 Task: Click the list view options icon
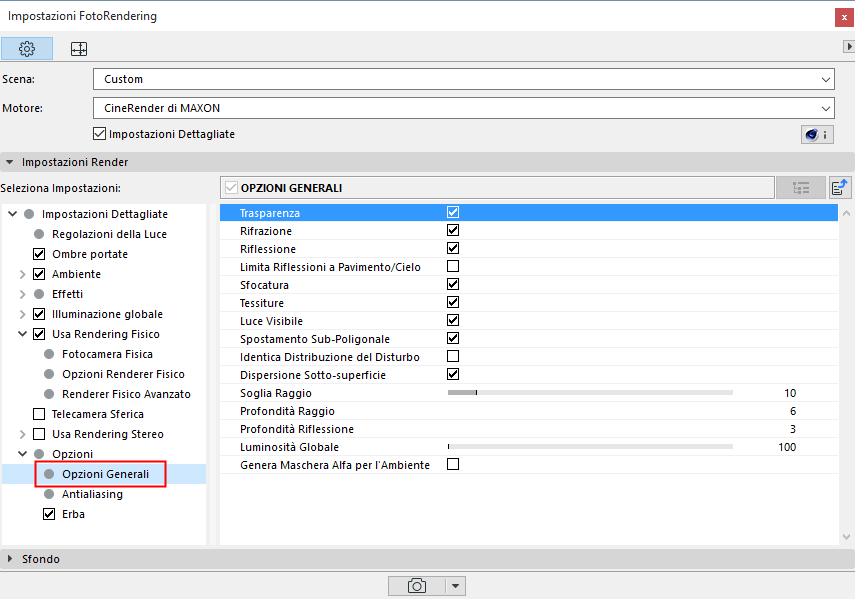coord(800,188)
